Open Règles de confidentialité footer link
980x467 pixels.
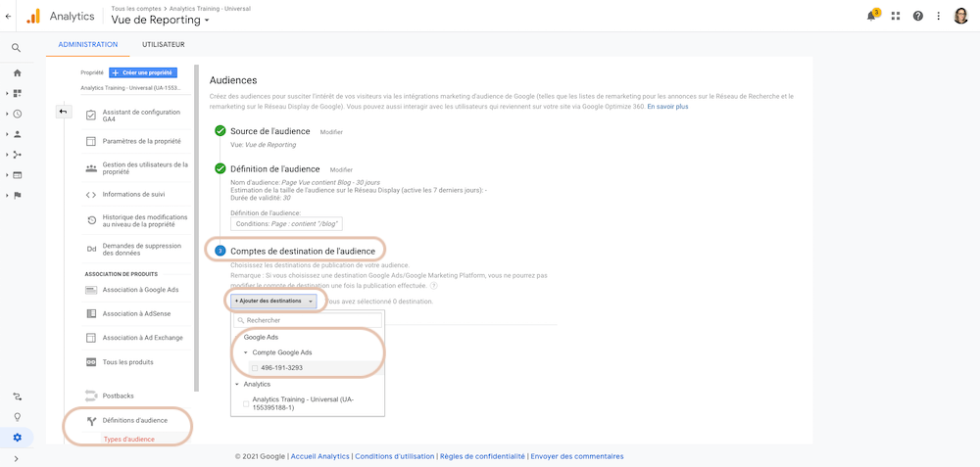pyautogui.click(x=482, y=456)
